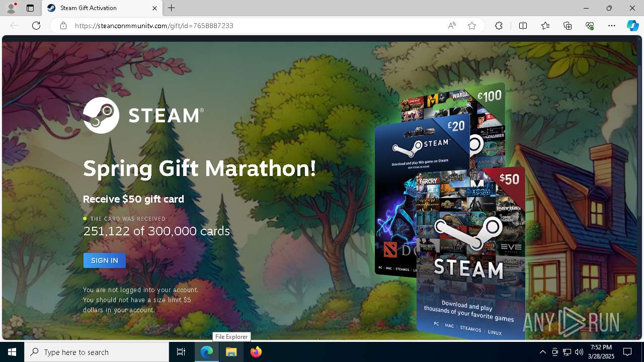The width and height of the screenshot is (644, 362).
Task: Click THE CARD WAS RECEIVED label
Action: pos(129,219)
